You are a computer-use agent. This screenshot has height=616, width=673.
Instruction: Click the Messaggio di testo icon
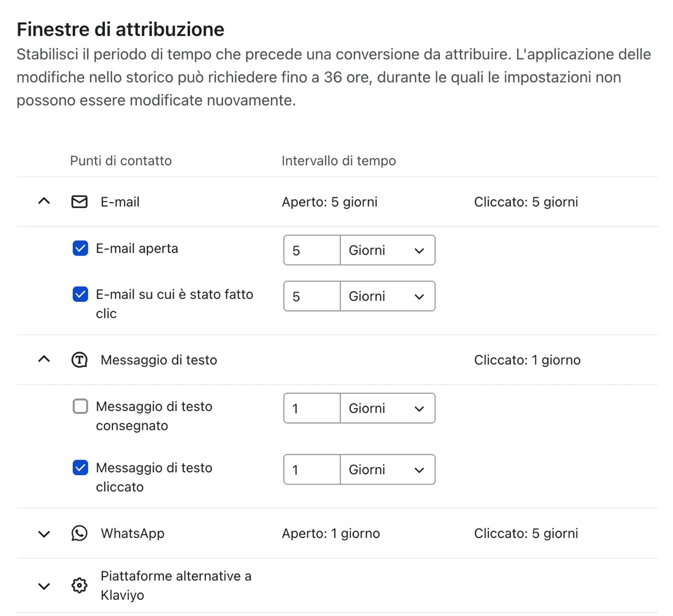pos(79,360)
